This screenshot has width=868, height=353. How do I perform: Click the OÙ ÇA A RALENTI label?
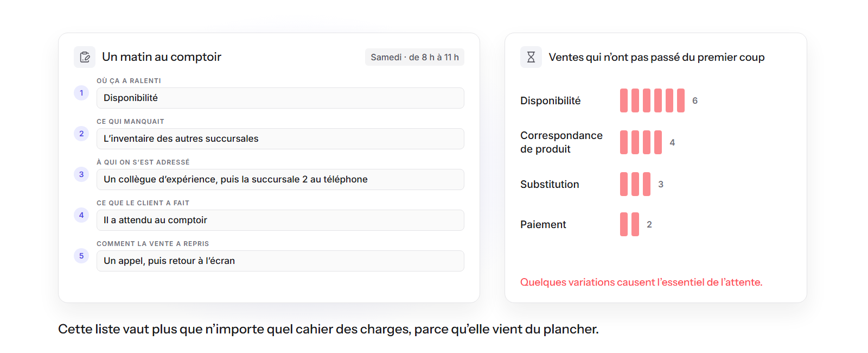tap(129, 80)
